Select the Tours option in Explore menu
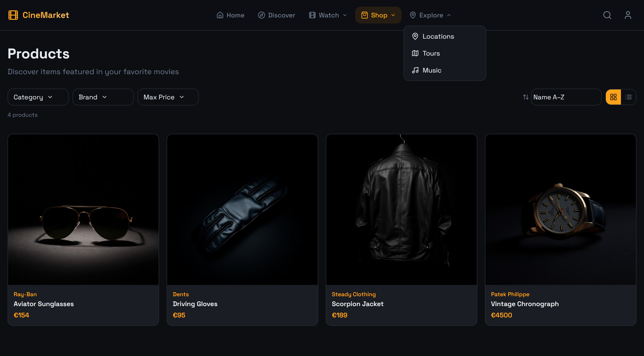The image size is (644, 356). (x=431, y=53)
